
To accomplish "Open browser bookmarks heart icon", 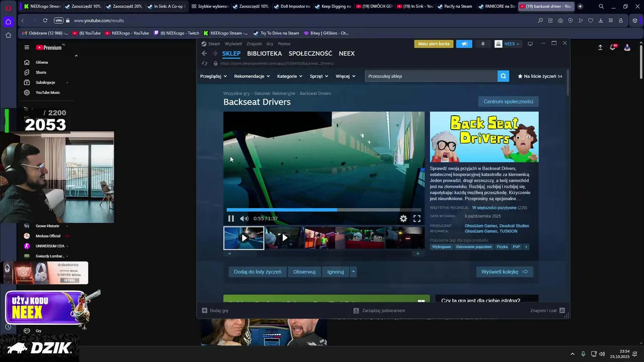I will coord(591,21).
